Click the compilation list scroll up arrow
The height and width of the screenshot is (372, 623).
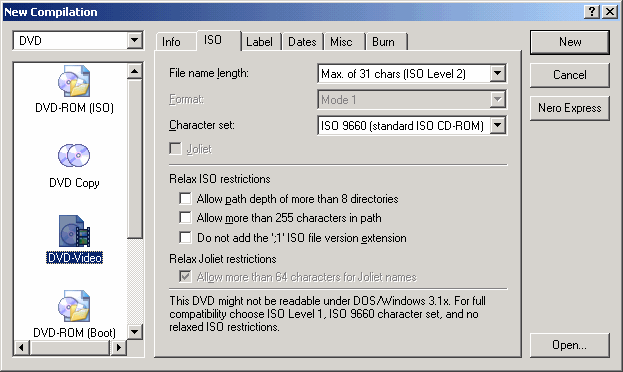pyautogui.click(x=135, y=72)
